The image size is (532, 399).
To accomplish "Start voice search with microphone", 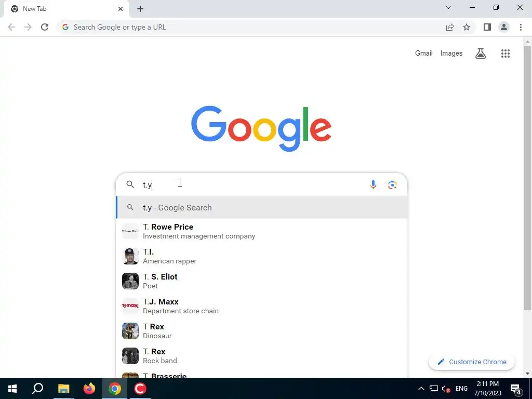I will (373, 184).
